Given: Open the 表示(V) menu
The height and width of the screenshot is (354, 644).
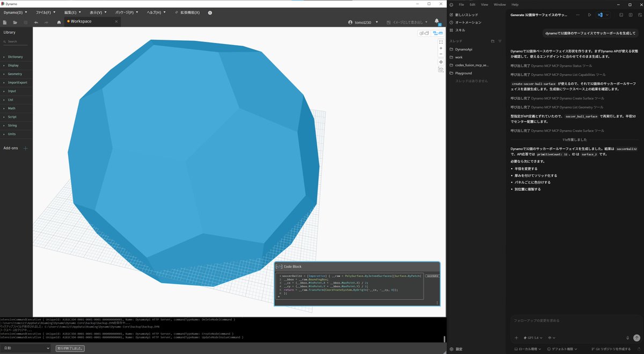Looking at the screenshot, I should 98,12.
